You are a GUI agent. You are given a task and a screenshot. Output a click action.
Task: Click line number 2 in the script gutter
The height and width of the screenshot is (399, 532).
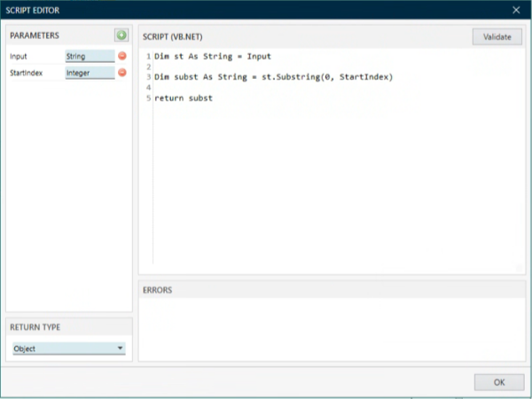pyautogui.click(x=148, y=66)
